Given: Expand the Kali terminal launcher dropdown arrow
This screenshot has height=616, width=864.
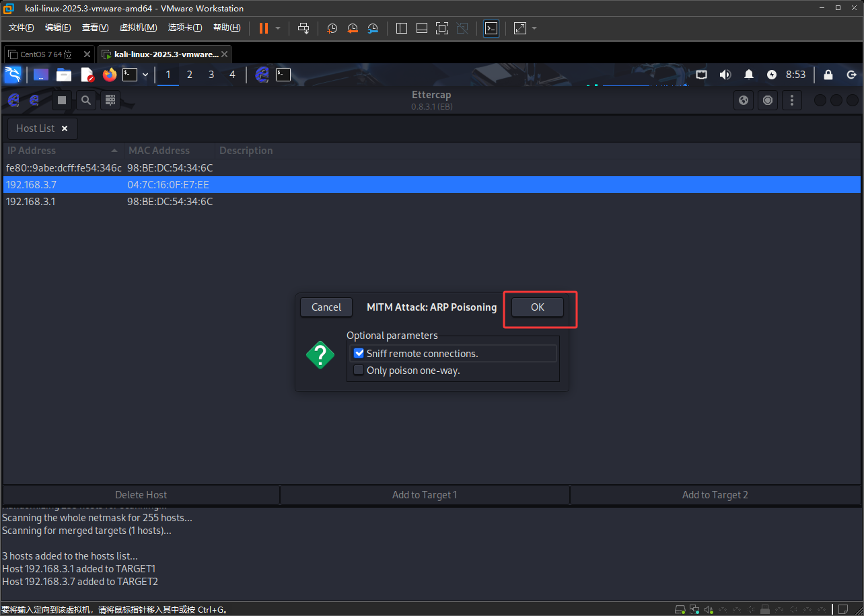Looking at the screenshot, I should tap(145, 75).
